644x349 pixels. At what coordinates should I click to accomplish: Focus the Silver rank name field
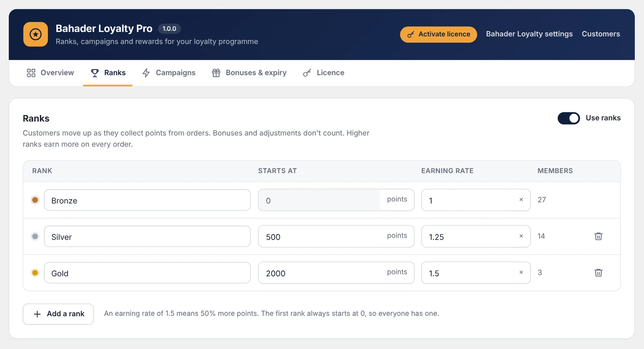[147, 236]
